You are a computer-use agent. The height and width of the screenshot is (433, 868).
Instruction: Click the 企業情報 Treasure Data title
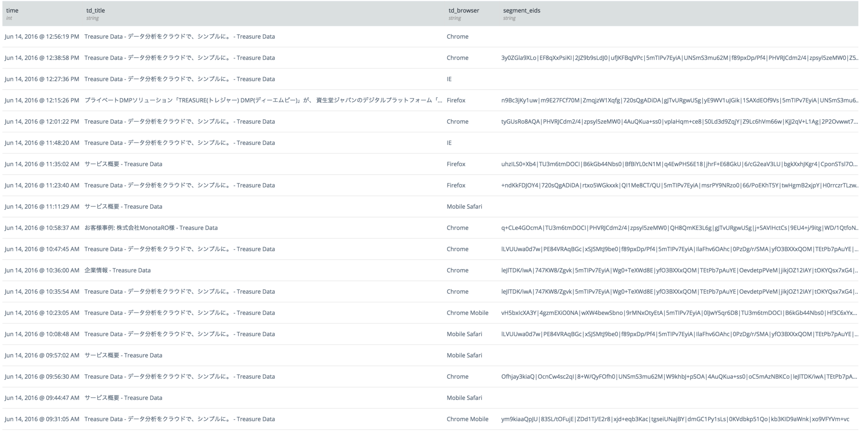(x=116, y=270)
